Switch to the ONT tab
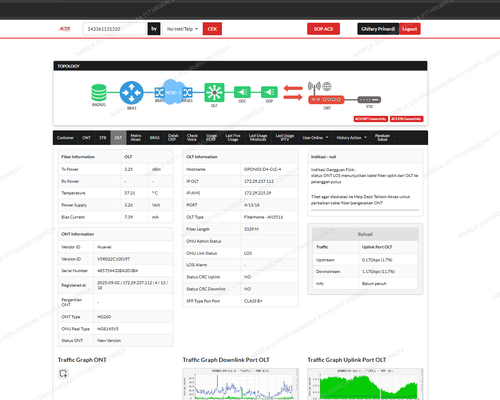This screenshot has height=400, width=500. click(x=86, y=138)
